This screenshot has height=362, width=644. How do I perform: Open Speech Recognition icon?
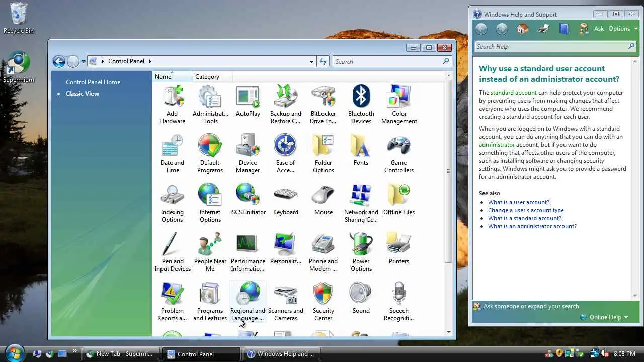399,302
